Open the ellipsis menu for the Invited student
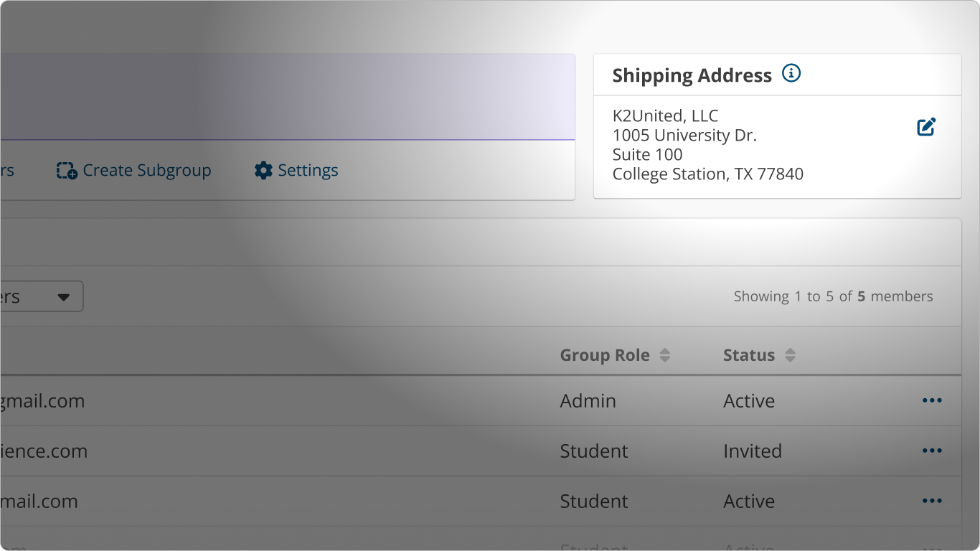 (931, 451)
